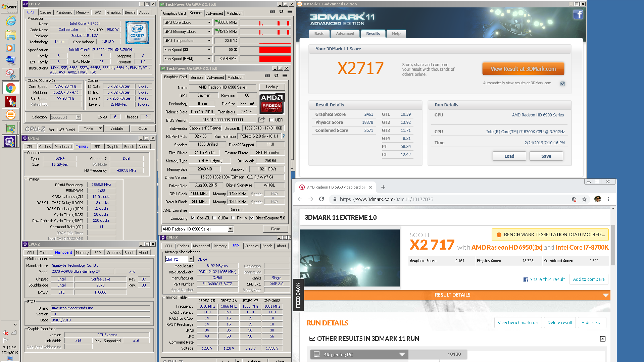Click the Add to compare button
Image resolution: width=644 pixels, height=362 pixels.
589,279
